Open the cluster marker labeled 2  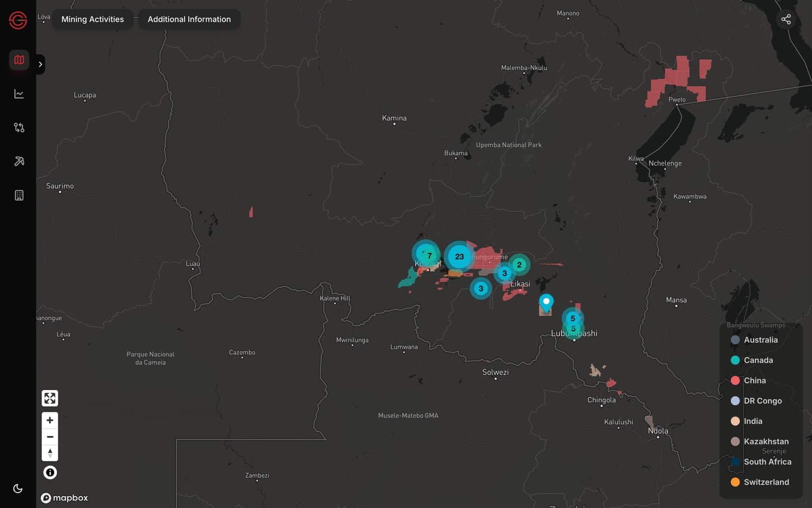coord(519,265)
